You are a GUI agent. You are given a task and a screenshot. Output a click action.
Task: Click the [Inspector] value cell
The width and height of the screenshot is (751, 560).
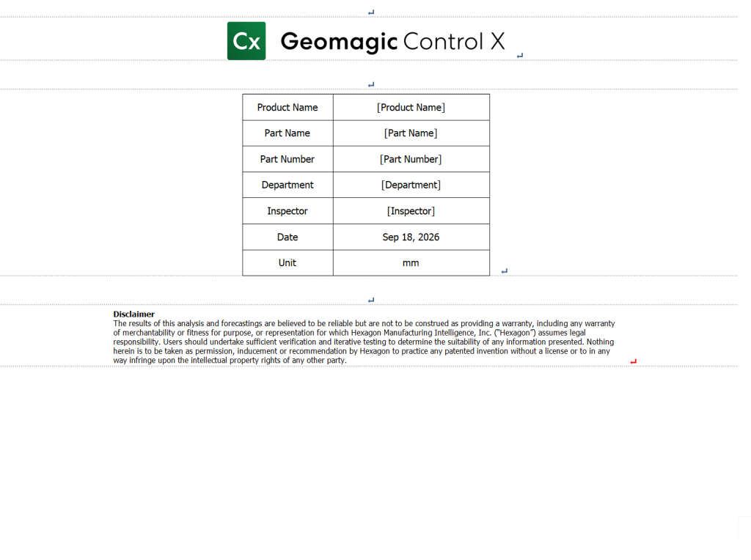[411, 210]
